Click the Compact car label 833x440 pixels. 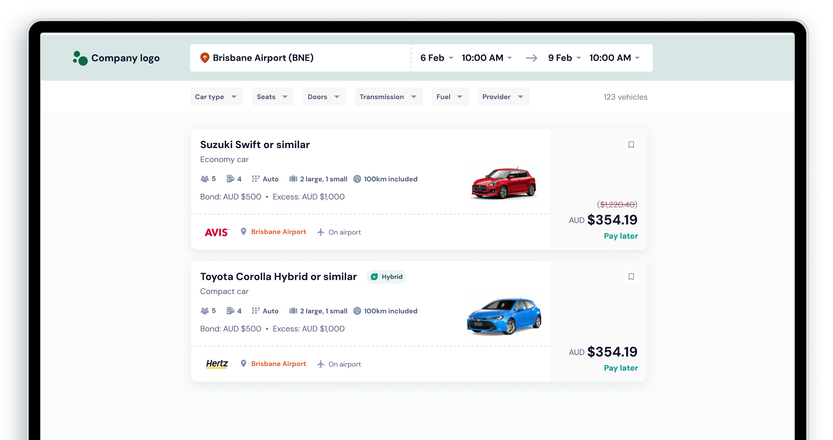[x=224, y=291]
